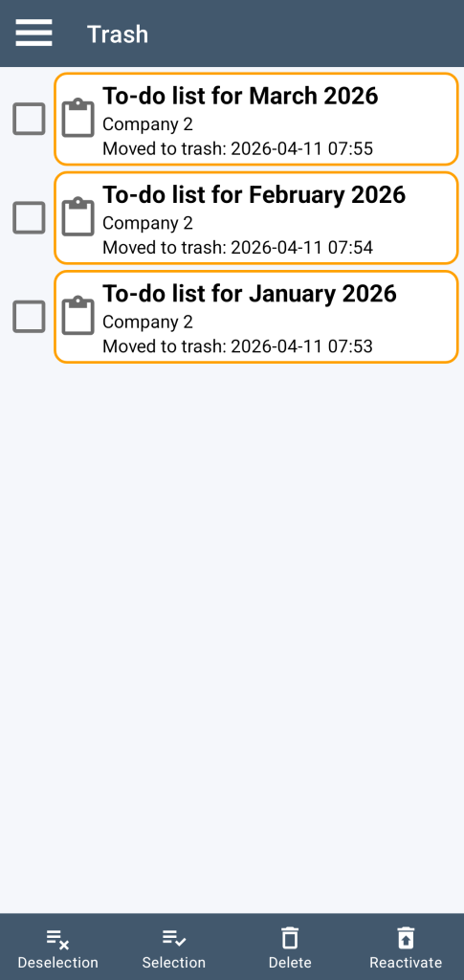Select the Reactivate label
This screenshot has width=464, height=980.
406,963
